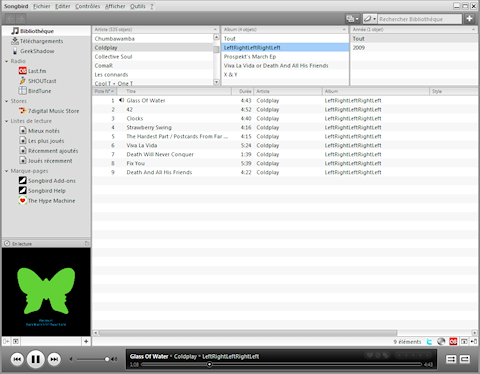Viewport: 480px width, 374px height.
Task: Sort tracks by Artiste column header
Action: click(288, 91)
